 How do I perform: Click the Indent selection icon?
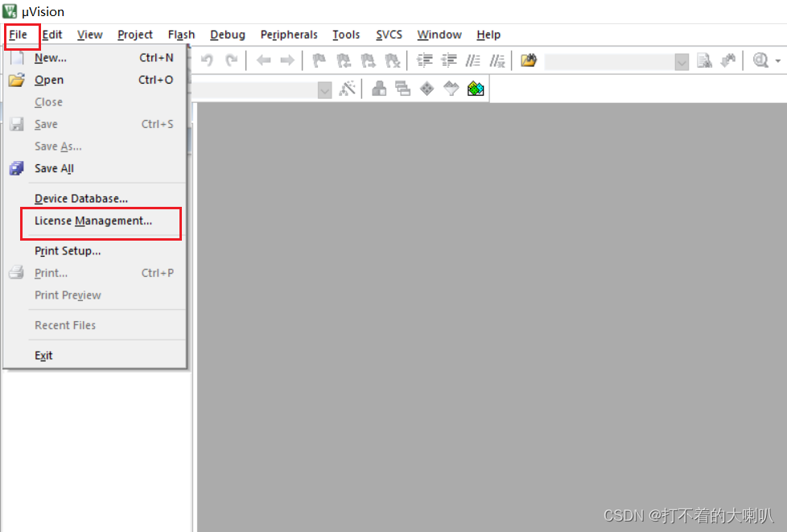pyautogui.click(x=425, y=60)
